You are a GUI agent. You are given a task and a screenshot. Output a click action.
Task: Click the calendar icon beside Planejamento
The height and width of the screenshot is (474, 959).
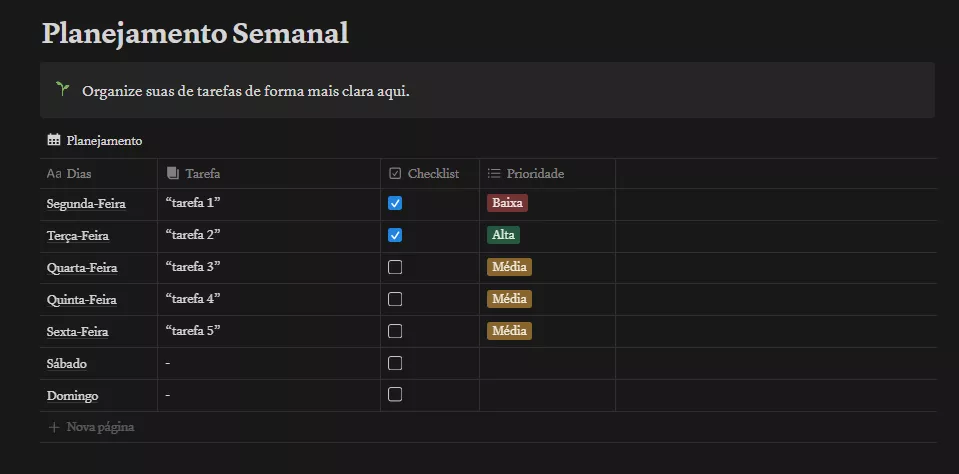[x=54, y=140]
